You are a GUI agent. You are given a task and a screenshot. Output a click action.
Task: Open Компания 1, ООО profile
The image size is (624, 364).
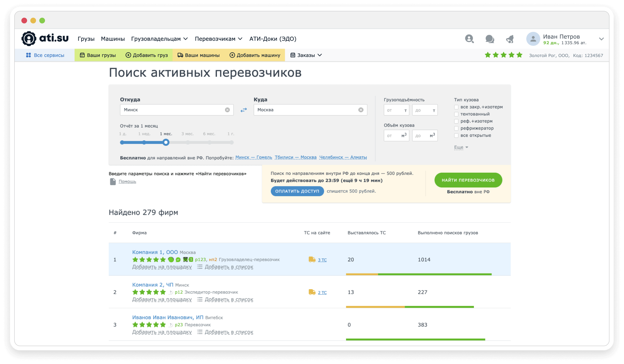(155, 252)
